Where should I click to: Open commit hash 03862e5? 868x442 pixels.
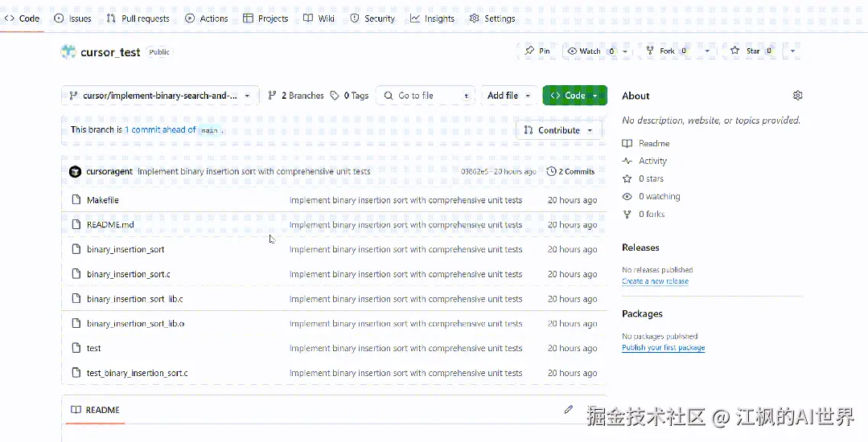pyautogui.click(x=475, y=171)
